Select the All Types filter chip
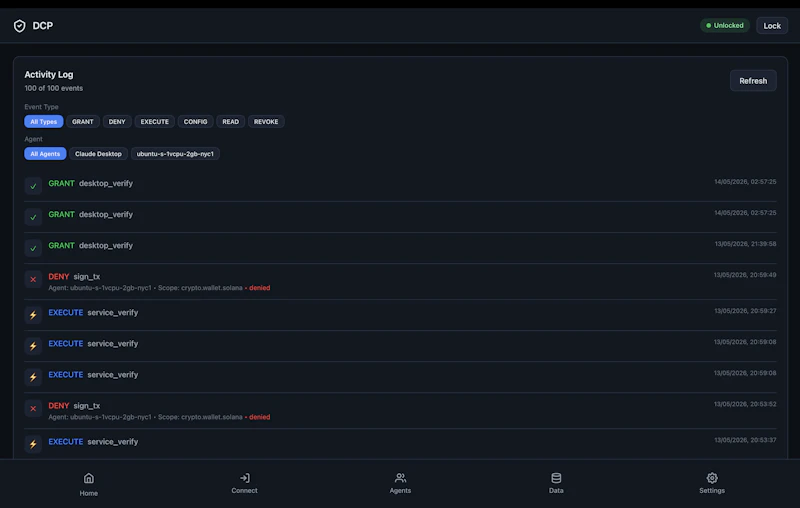The width and height of the screenshot is (800, 508). [43, 121]
